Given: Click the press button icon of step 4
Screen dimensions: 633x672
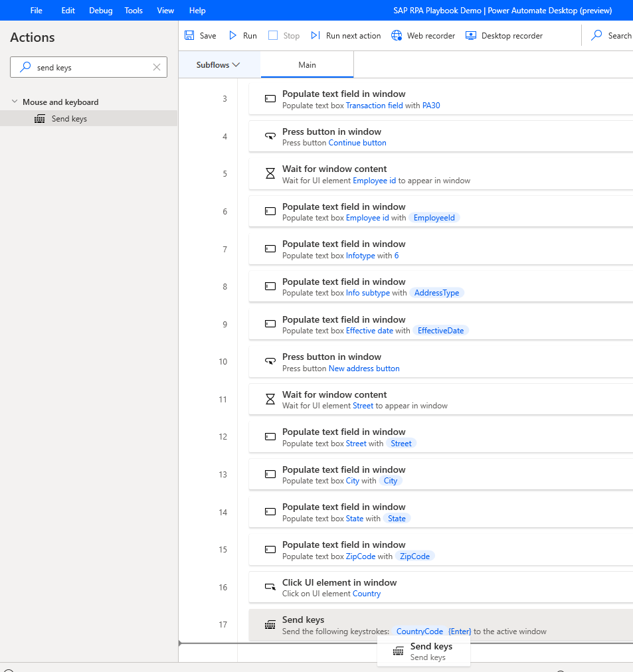Looking at the screenshot, I should tap(270, 136).
